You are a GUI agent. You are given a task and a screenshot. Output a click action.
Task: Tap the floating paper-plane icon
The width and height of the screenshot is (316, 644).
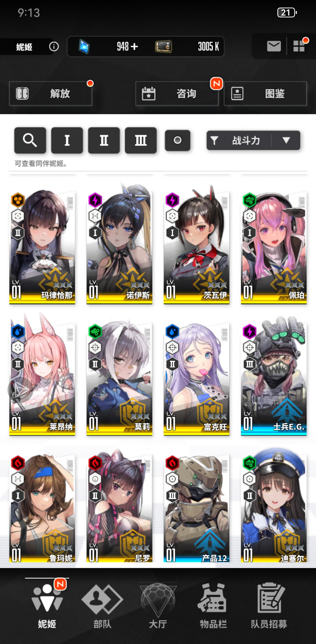(20, 390)
